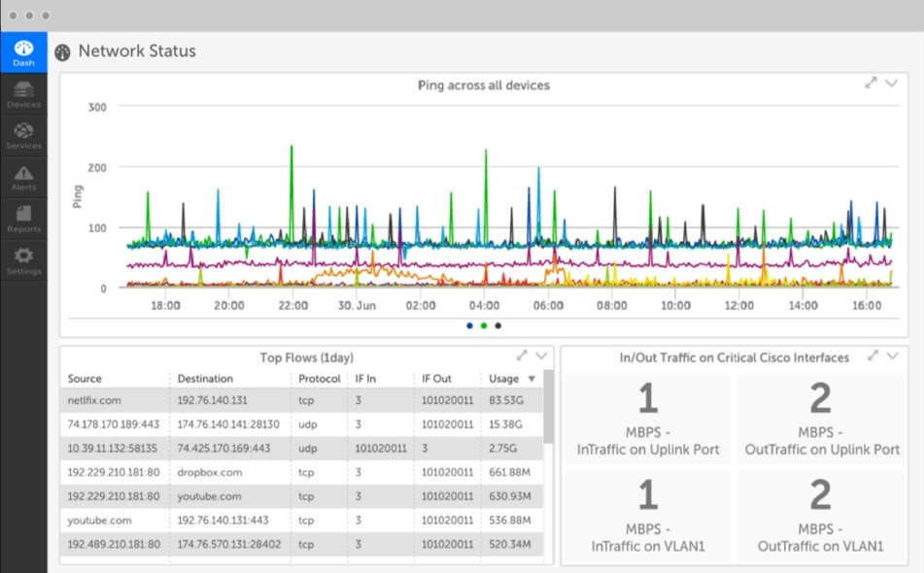Click the IF Out column header
The height and width of the screenshot is (573, 924).
436,379
